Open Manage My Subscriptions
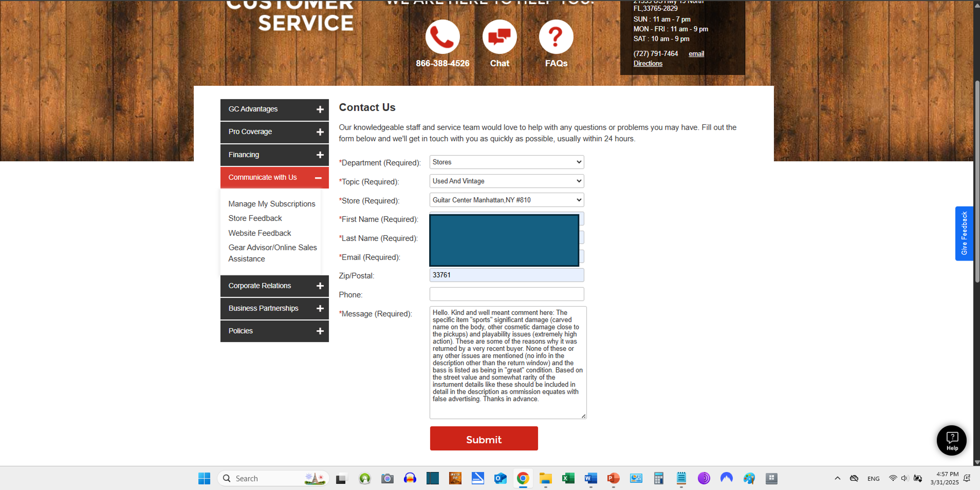980x490 pixels. coord(272,204)
